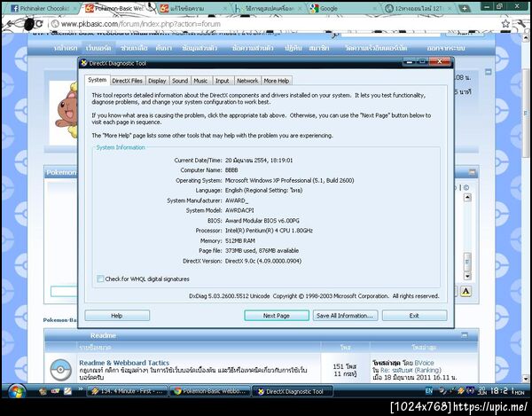Viewport: 532px width, 416px height.
Task: Click the DirectX Diagnostic Tool taskbar button
Action: 293,391
